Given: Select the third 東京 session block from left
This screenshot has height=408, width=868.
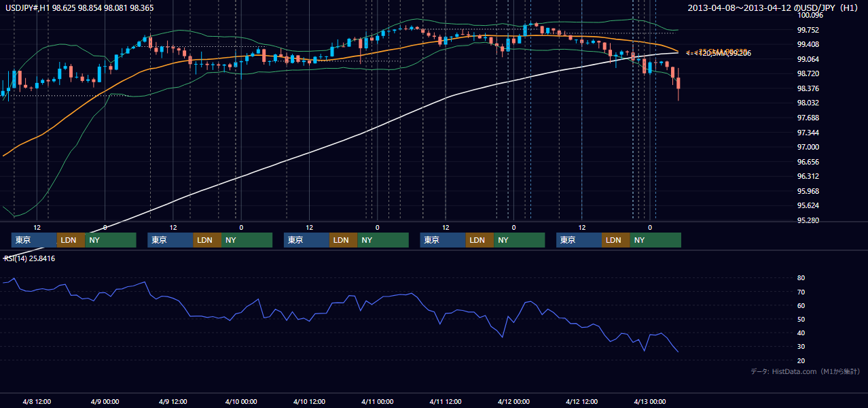Looking at the screenshot, I should (x=306, y=240).
